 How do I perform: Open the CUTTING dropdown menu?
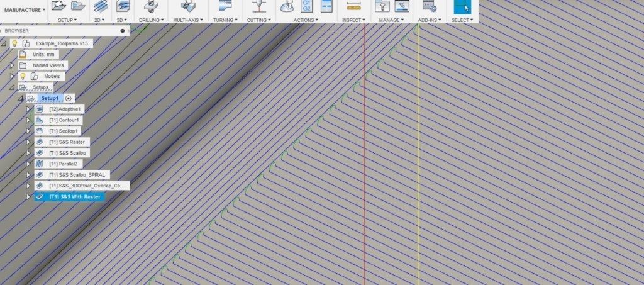(258, 20)
